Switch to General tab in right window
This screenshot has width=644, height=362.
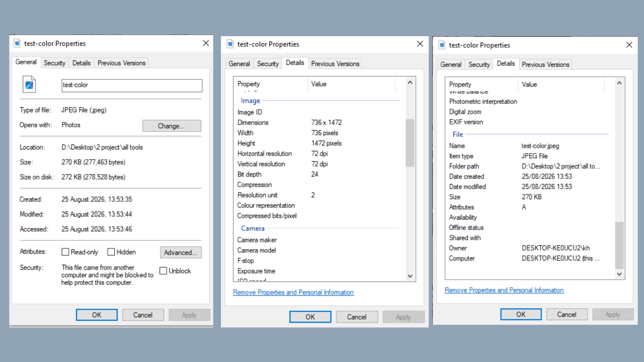pyautogui.click(x=451, y=64)
